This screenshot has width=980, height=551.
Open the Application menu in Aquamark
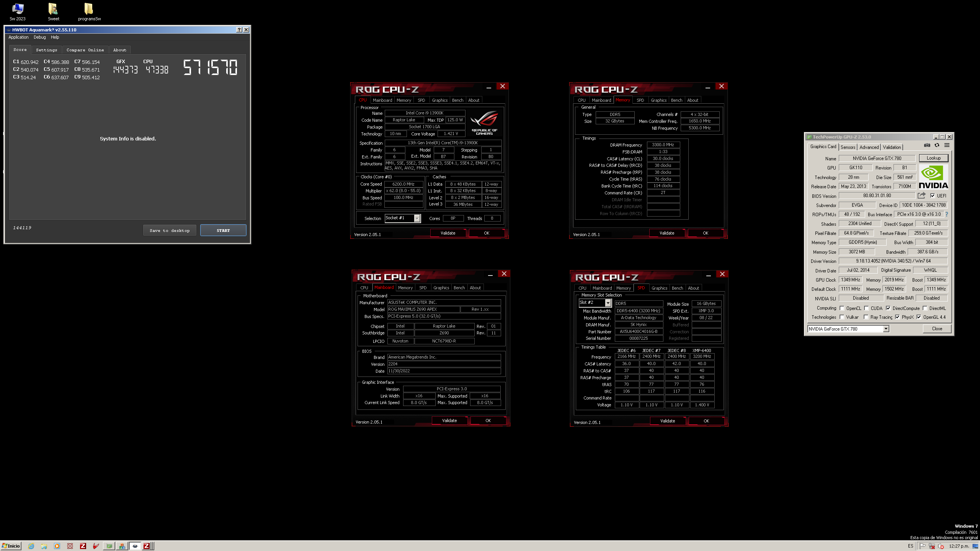tap(18, 37)
